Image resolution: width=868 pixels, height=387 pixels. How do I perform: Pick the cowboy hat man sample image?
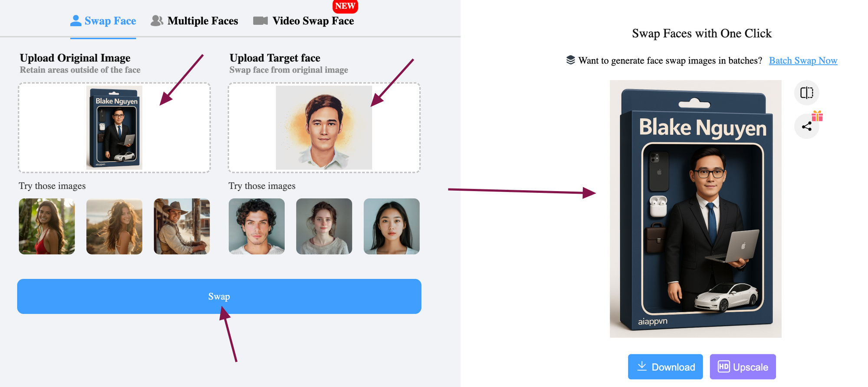(x=182, y=226)
